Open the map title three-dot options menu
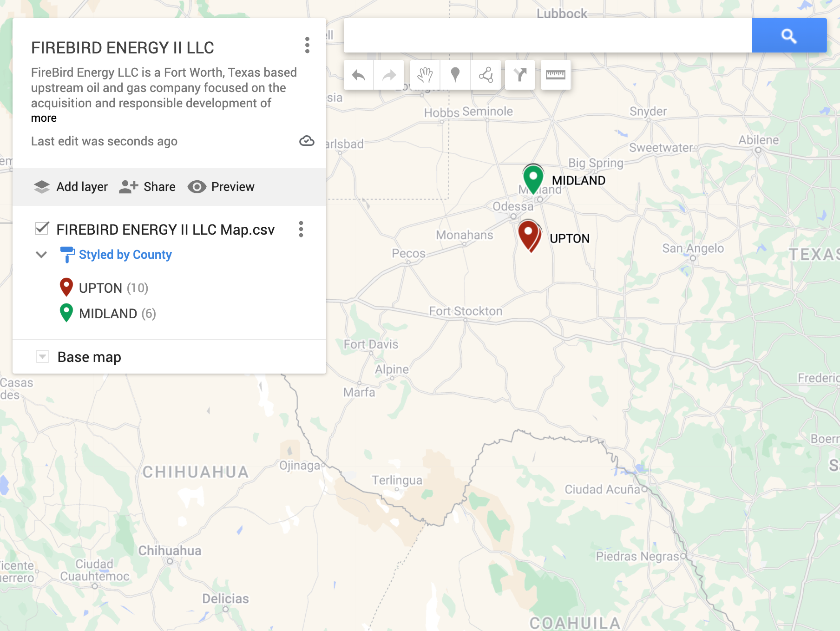Viewport: 840px width, 631px height. [x=307, y=46]
